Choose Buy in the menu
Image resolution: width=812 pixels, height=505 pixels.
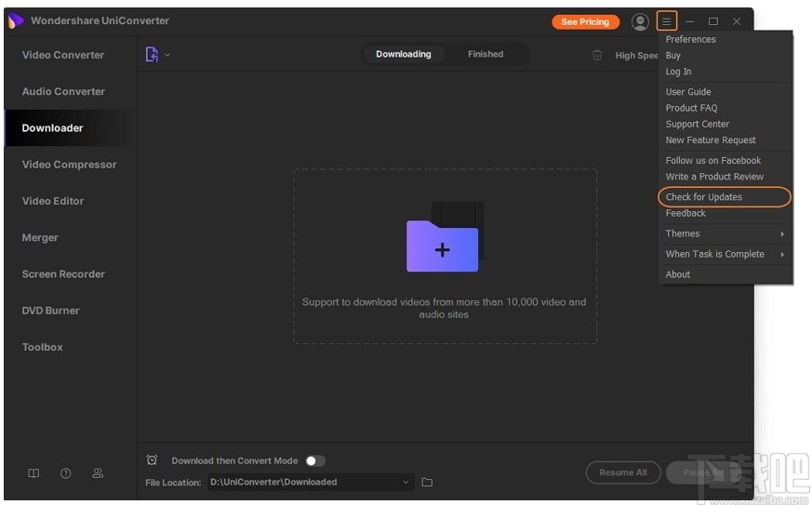[673, 56]
